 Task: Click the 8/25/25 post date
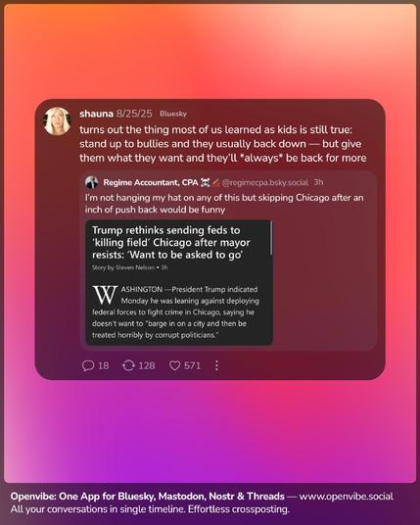point(134,114)
